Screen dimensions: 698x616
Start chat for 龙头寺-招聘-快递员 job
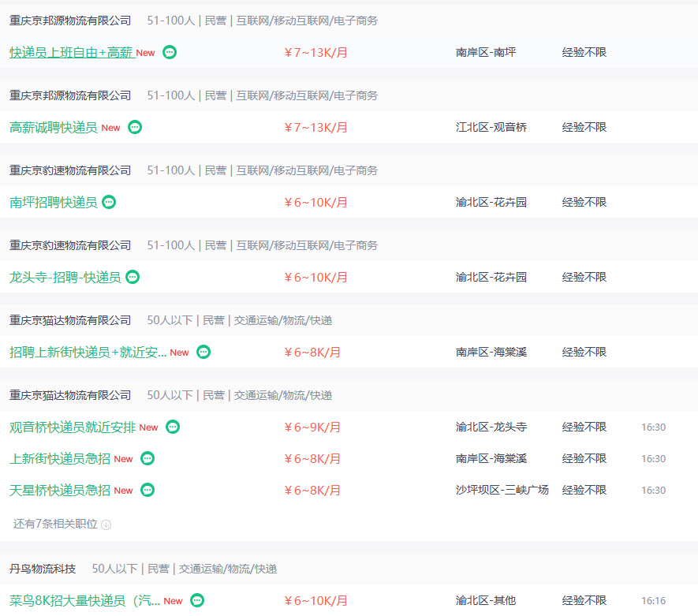click(x=133, y=277)
